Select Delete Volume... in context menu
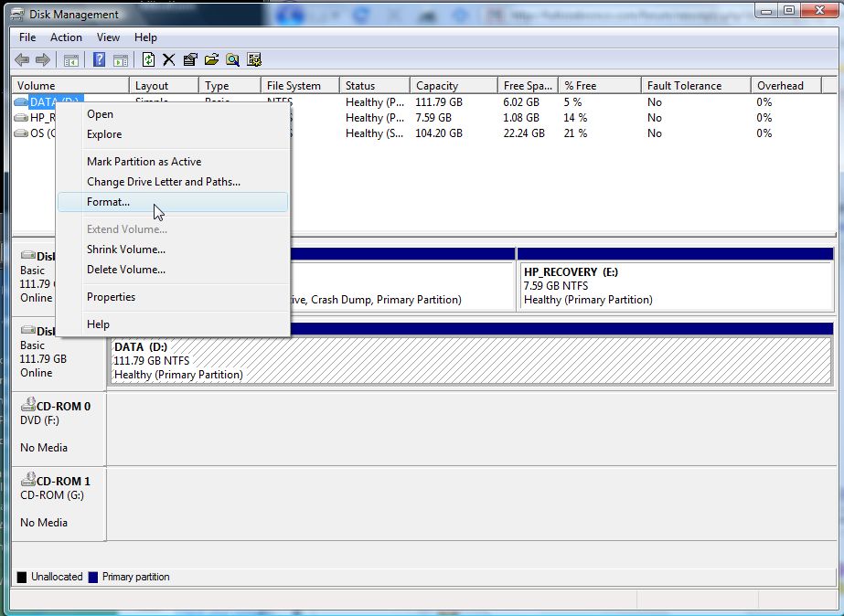Viewport: 844px width, 616px height. point(125,270)
